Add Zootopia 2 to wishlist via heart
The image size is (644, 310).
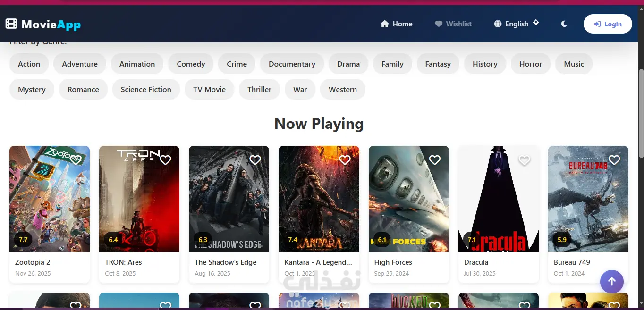point(76,160)
